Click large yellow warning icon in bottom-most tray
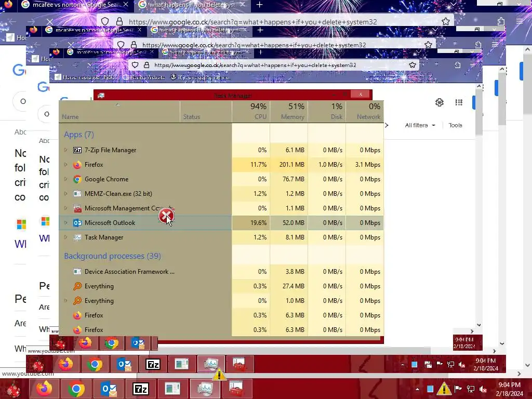Screen dimensions: 532x399 coord(444,389)
